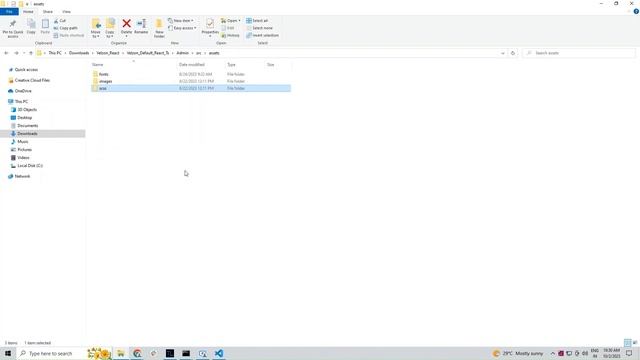
Task: Select the scss folder row
Action: tap(191, 88)
